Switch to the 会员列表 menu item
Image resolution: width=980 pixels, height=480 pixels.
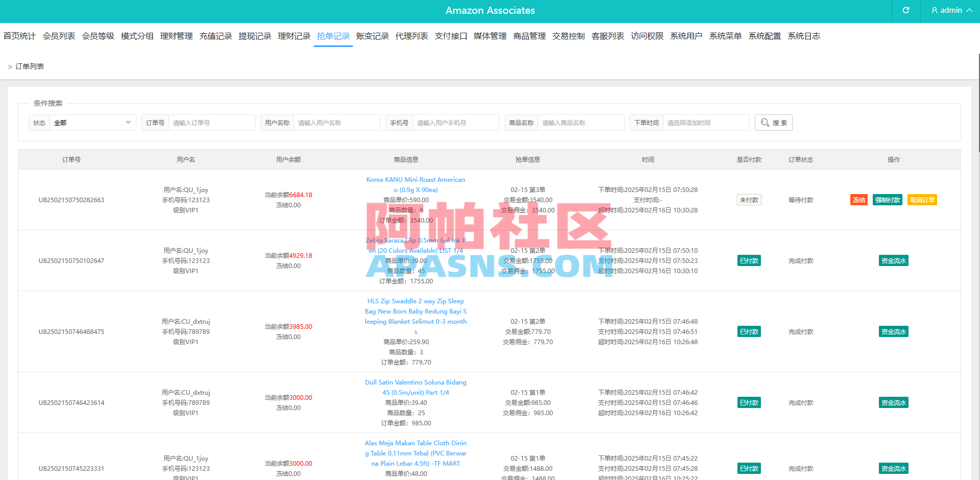pos(59,36)
